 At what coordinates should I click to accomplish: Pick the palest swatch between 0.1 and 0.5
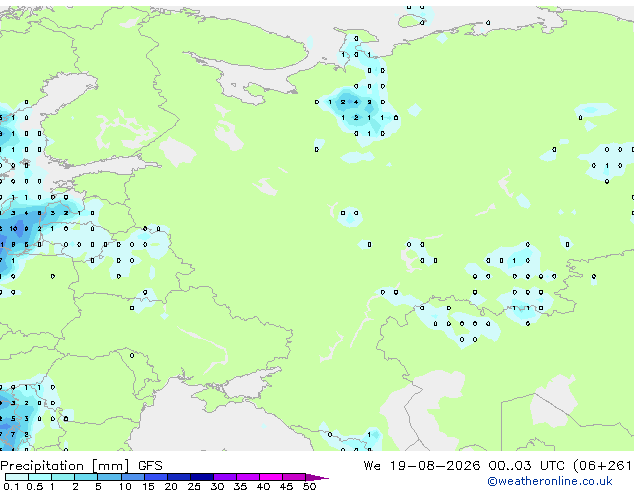click(17, 477)
